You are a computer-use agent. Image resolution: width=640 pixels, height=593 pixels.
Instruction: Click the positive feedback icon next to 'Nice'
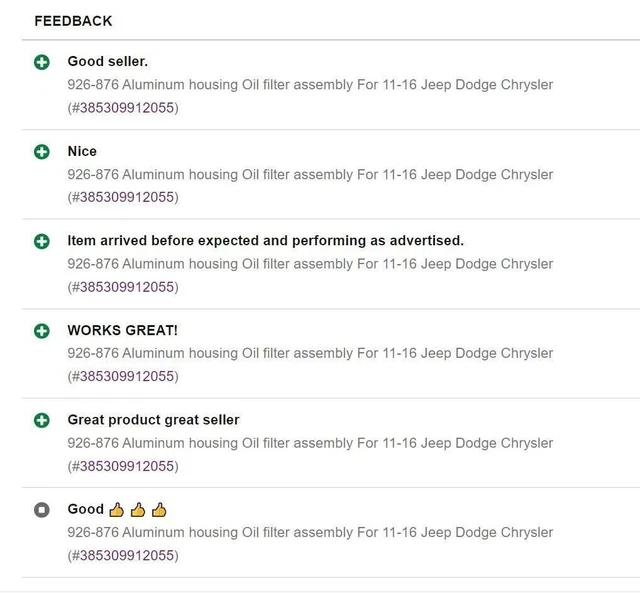[42, 152]
